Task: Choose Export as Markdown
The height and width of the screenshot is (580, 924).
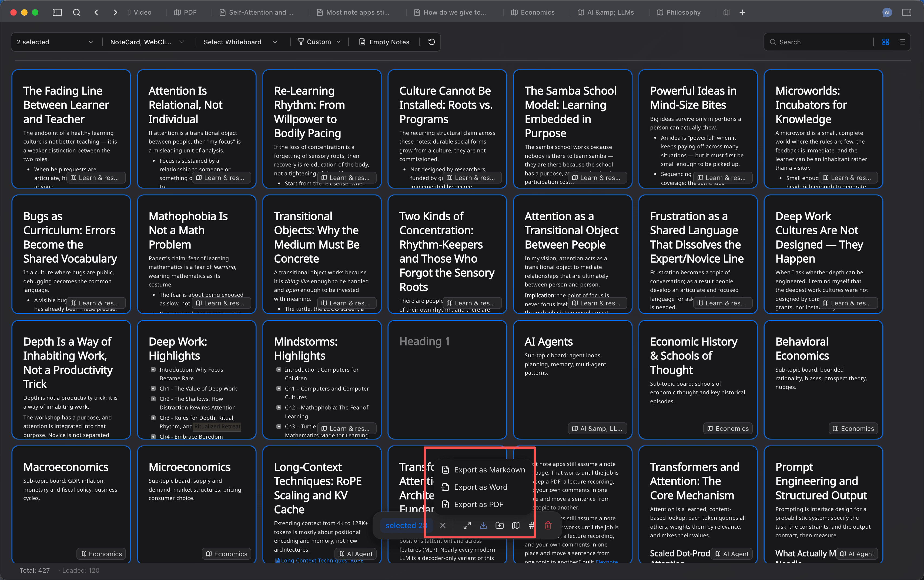Action: [x=483, y=469]
